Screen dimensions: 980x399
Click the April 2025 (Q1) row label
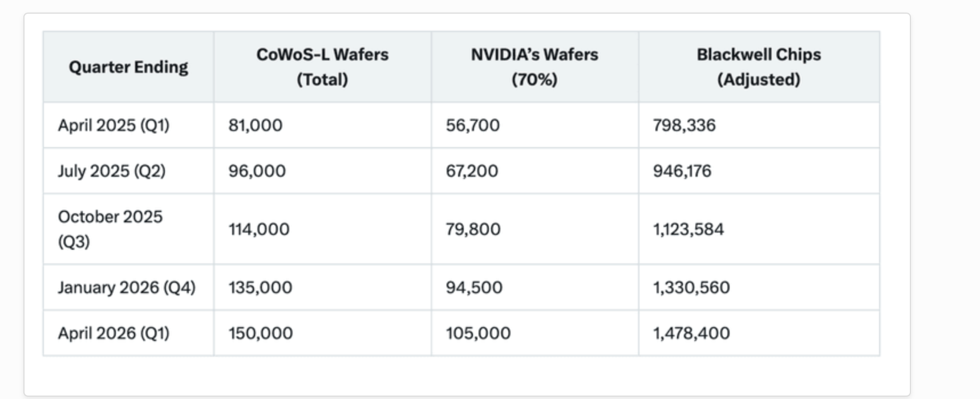pyautogui.click(x=114, y=125)
